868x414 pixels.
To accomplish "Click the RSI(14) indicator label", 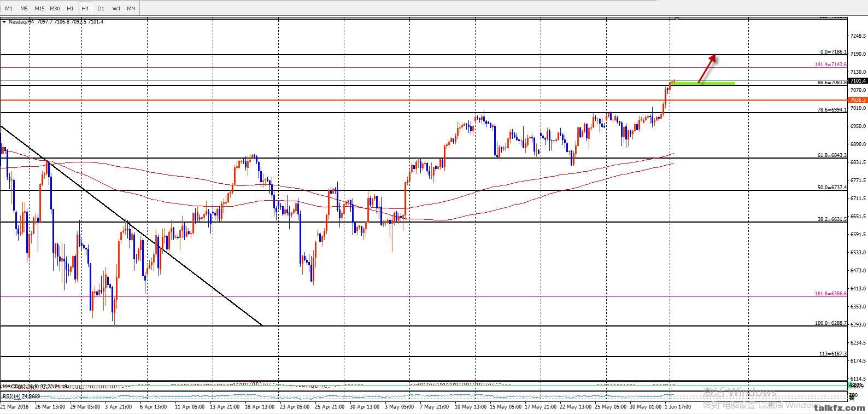I will click(x=21, y=396).
